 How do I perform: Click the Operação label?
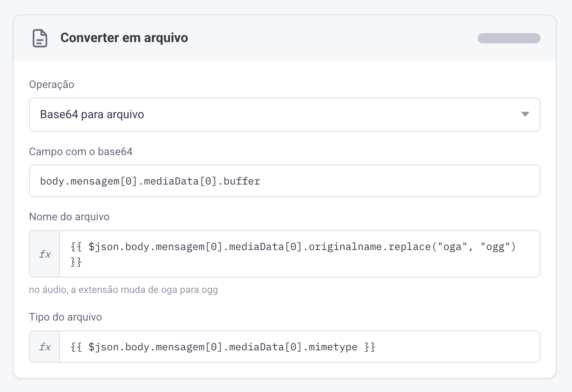pos(51,85)
